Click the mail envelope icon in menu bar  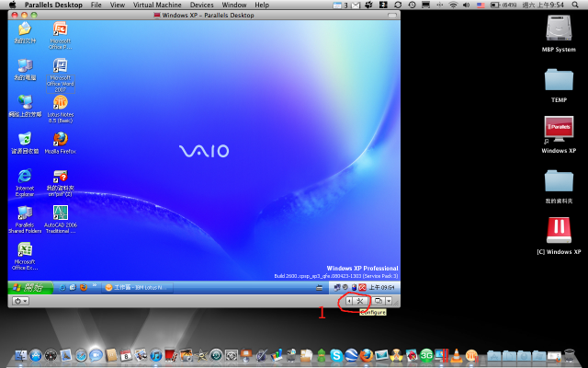(x=356, y=5)
